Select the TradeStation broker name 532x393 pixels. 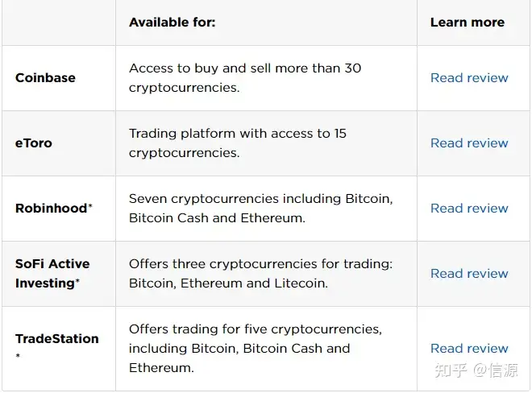point(57,339)
